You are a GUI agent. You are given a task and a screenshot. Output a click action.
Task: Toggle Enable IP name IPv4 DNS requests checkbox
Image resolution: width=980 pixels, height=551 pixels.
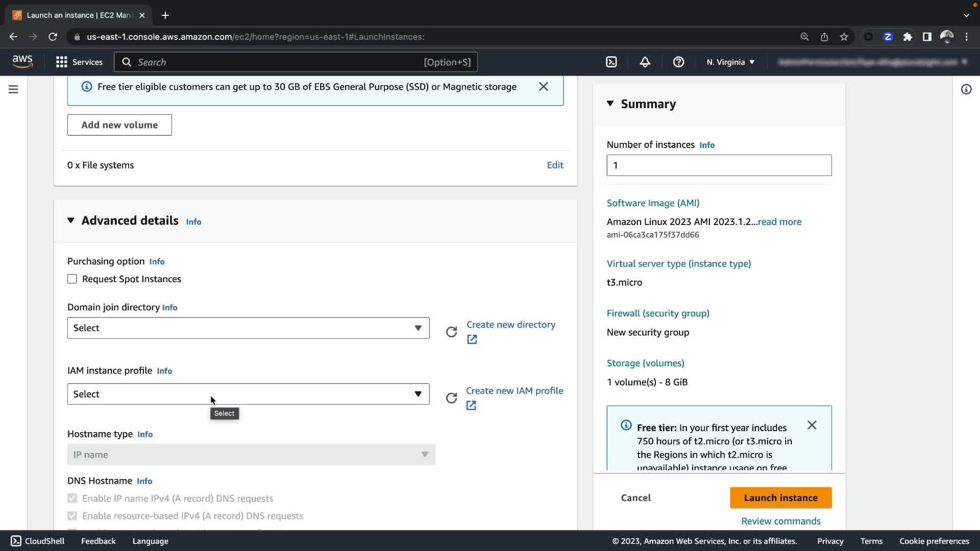(x=72, y=498)
